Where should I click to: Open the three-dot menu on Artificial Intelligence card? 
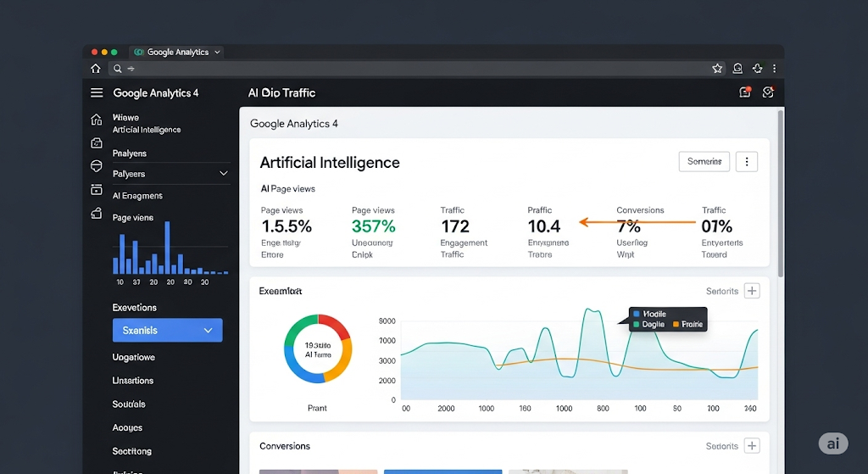tap(747, 162)
